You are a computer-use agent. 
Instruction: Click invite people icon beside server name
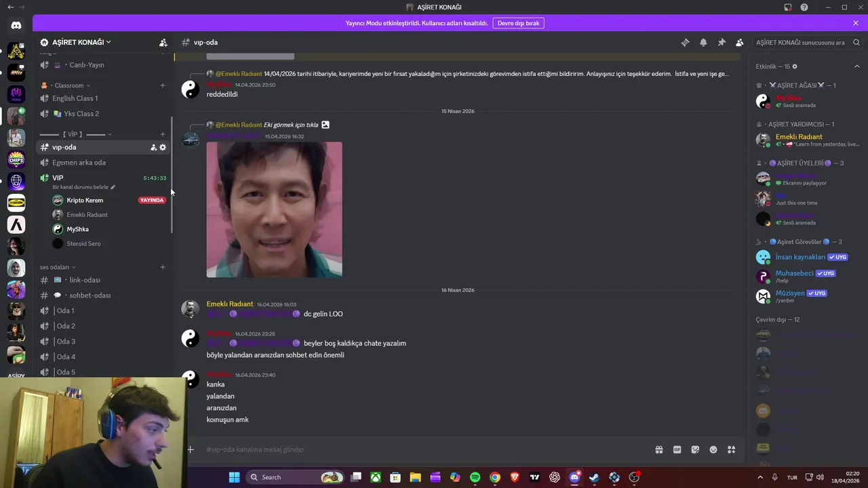(163, 42)
